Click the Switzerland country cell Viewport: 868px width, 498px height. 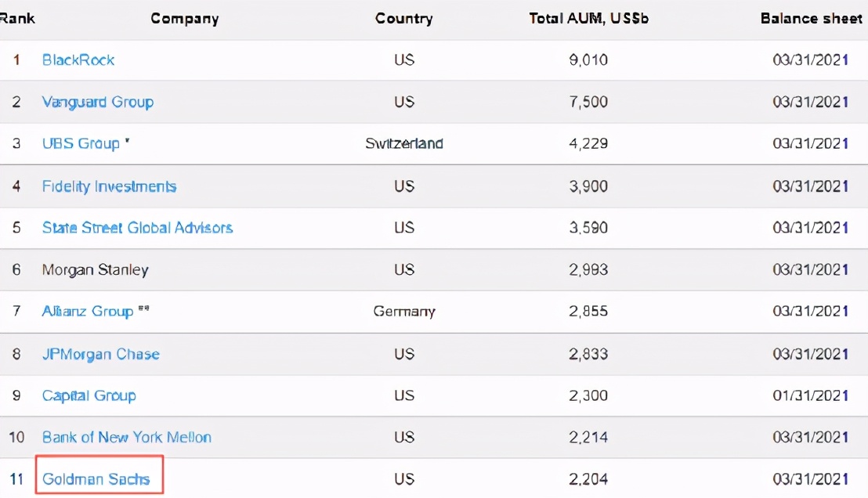pos(403,144)
